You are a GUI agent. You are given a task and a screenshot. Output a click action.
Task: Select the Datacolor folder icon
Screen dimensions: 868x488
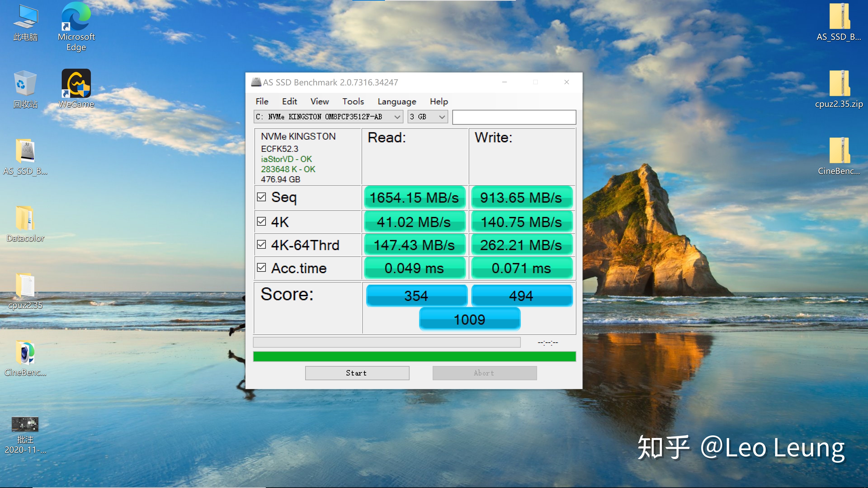click(x=25, y=224)
